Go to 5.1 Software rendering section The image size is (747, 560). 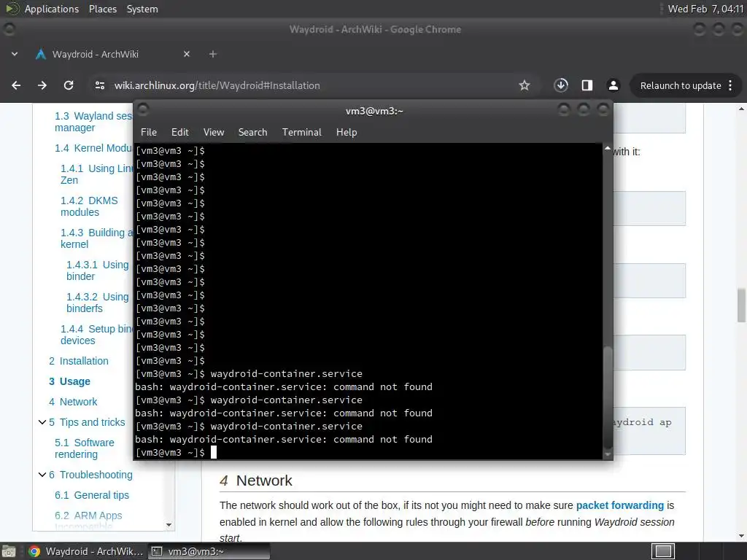(85, 448)
